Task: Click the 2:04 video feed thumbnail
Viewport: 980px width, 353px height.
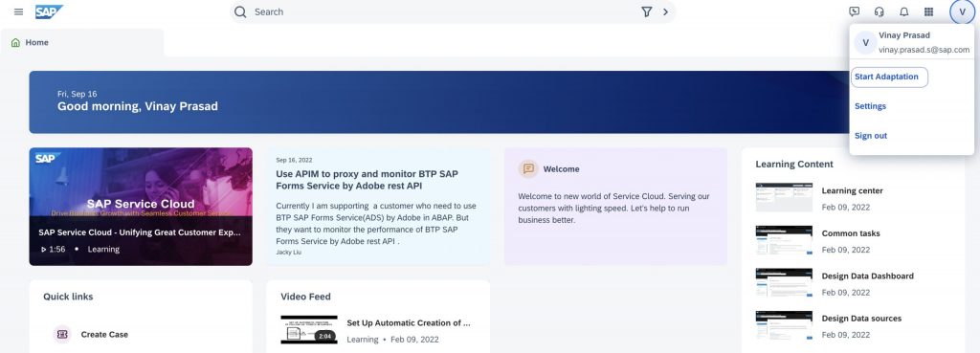Action: click(309, 329)
